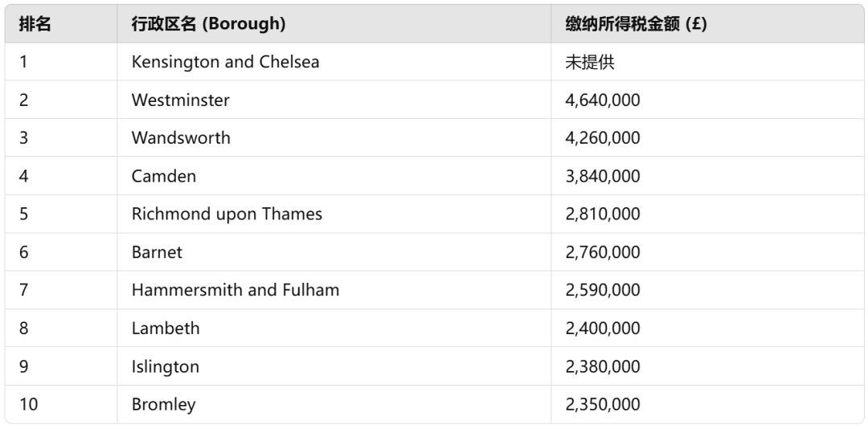The height and width of the screenshot is (429, 868).
Task: Select the Lambeth borough cell
Action: click(x=334, y=329)
